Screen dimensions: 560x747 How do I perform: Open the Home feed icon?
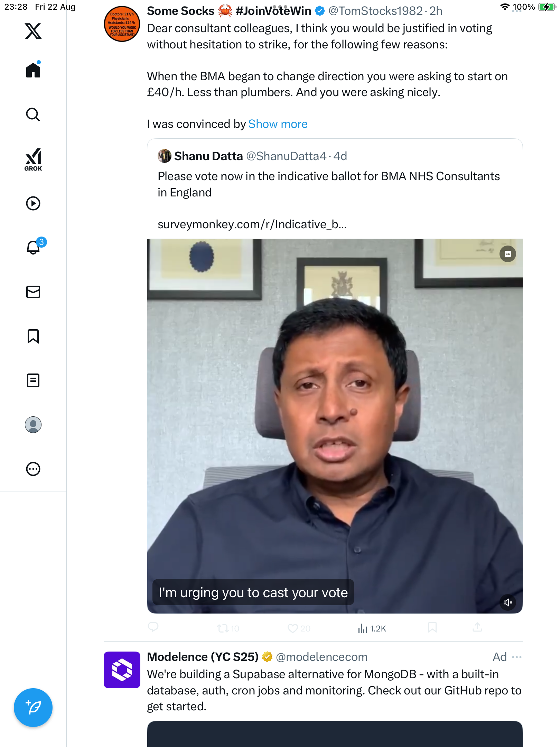click(33, 70)
